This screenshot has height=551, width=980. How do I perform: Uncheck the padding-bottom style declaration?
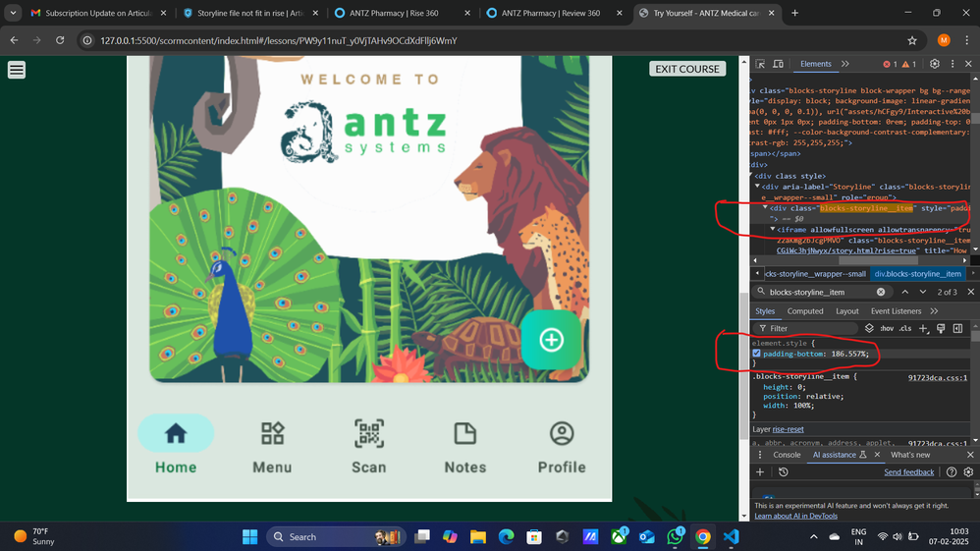pyautogui.click(x=756, y=354)
